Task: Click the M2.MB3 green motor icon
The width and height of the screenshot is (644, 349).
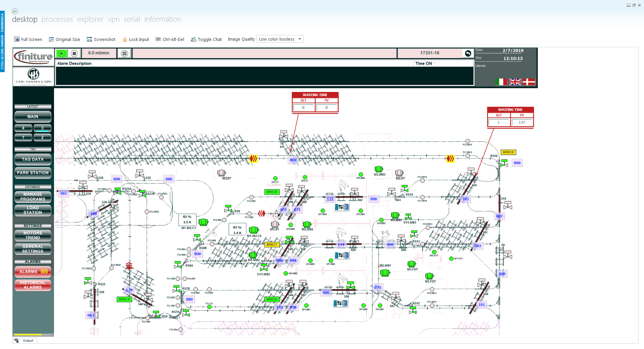Action: tap(379, 169)
